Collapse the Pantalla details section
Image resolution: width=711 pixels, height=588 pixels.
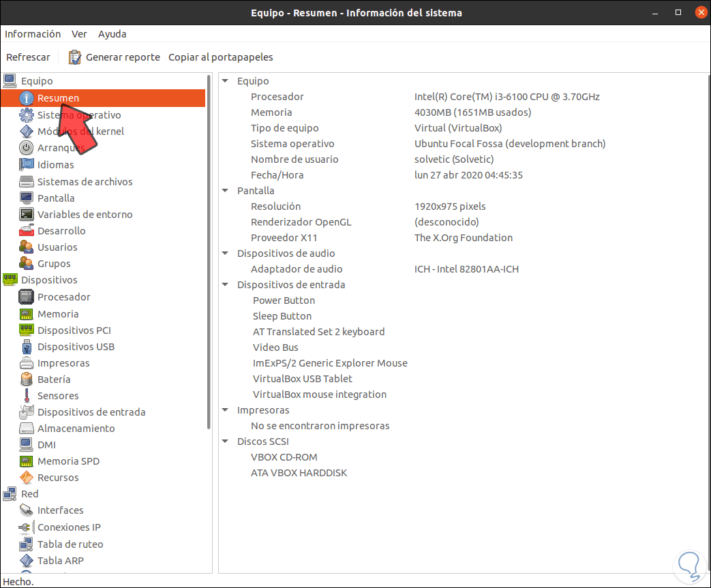225,191
